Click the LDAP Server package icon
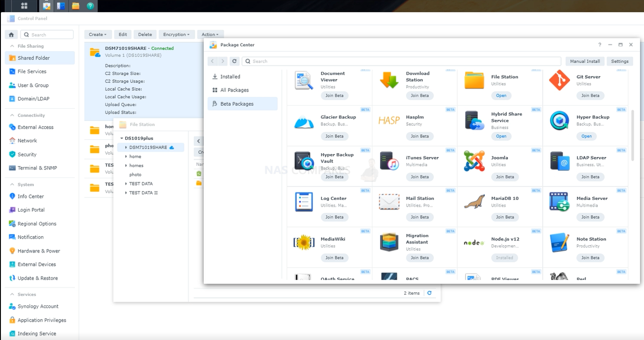The height and width of the screenshot is (340, 644). pos(560,161)
